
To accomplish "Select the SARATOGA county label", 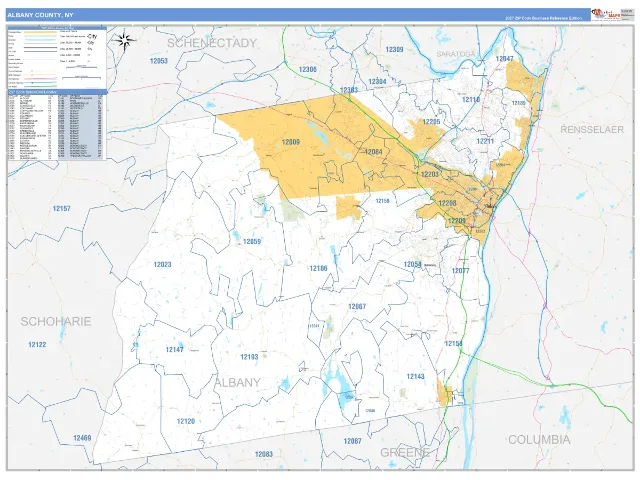I will [456, 54].
